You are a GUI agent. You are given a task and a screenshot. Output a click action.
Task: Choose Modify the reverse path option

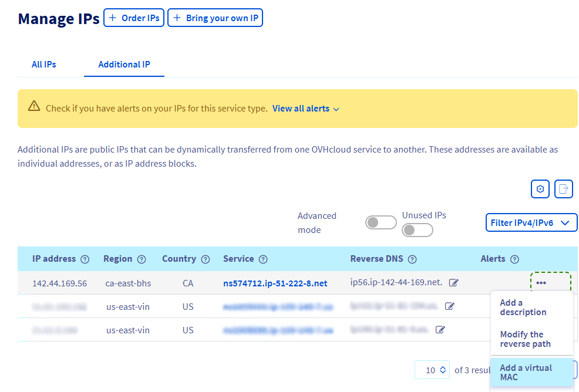coord(531,339)
